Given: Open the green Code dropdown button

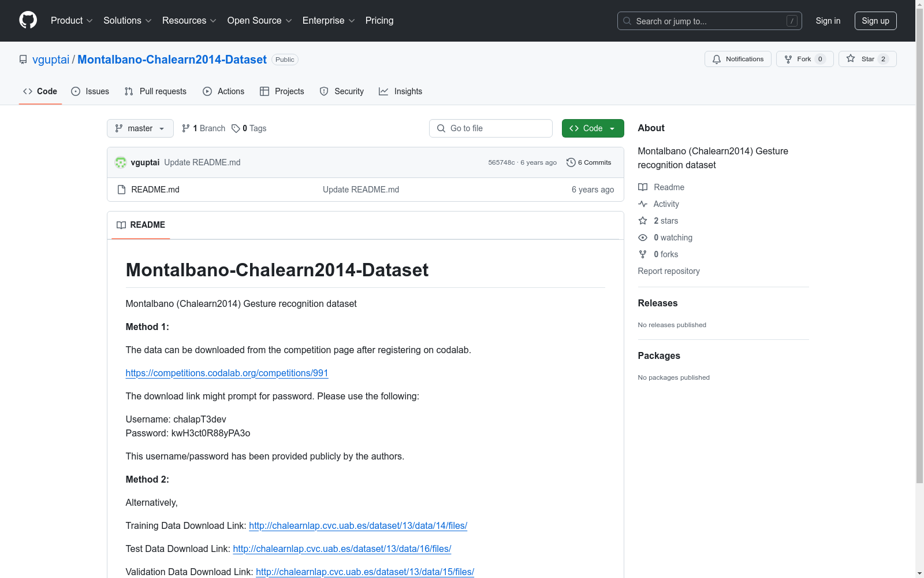Looking at the screenshot, I should pyautogui.click(x=593, y=128).
